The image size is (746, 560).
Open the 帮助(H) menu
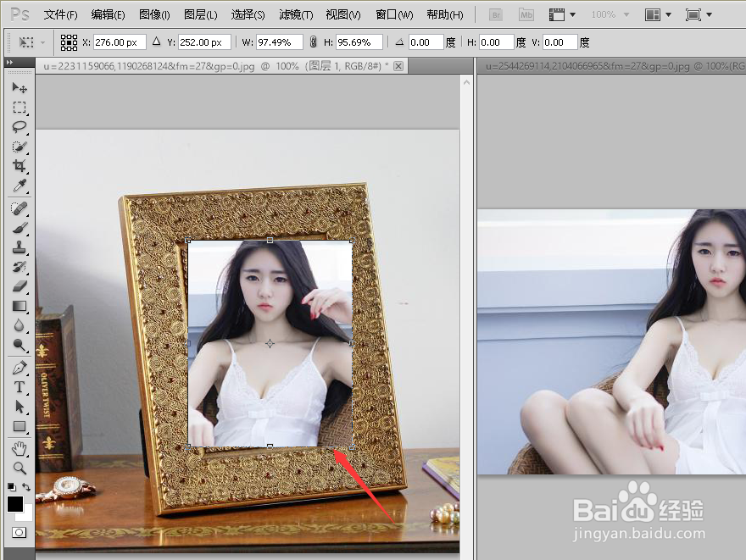coord(445,15)
